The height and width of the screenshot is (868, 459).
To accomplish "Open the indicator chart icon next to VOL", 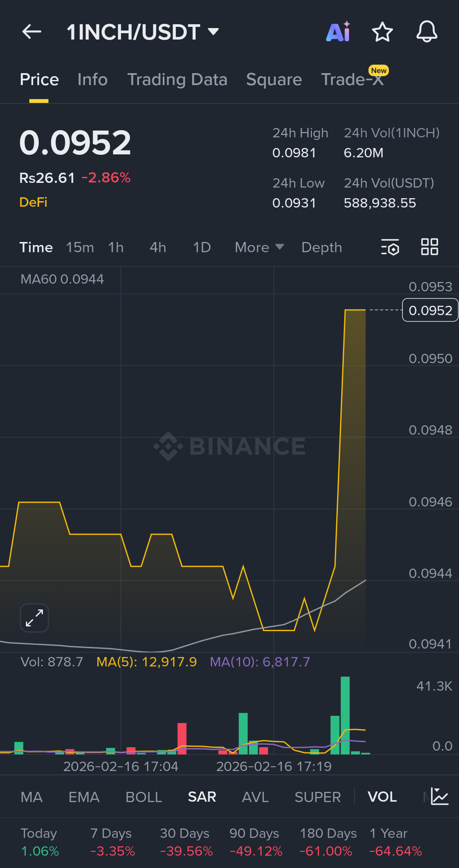I will tap(439, 796).
